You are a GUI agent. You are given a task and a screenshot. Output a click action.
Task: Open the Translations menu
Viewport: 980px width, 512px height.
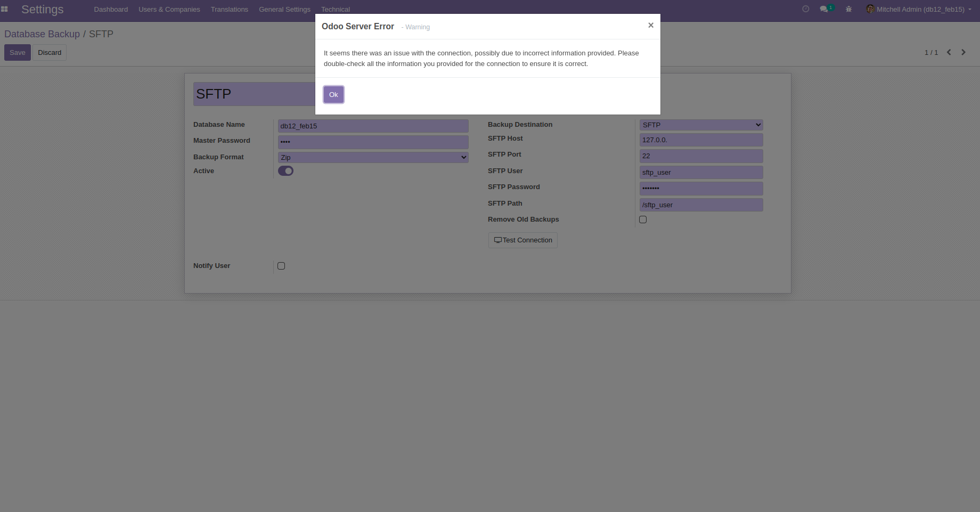click(230, 10)
